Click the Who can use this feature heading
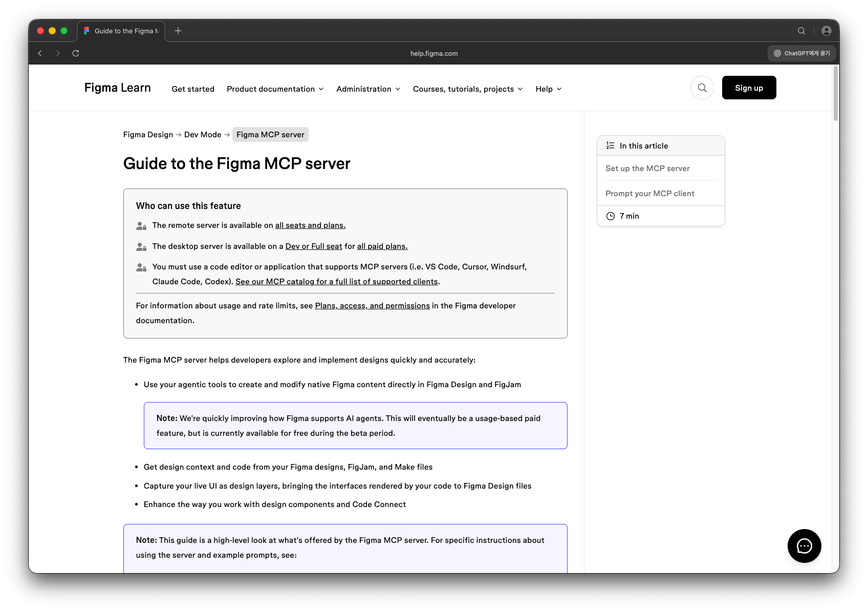The image size is (868, 611). coord(188,206)
